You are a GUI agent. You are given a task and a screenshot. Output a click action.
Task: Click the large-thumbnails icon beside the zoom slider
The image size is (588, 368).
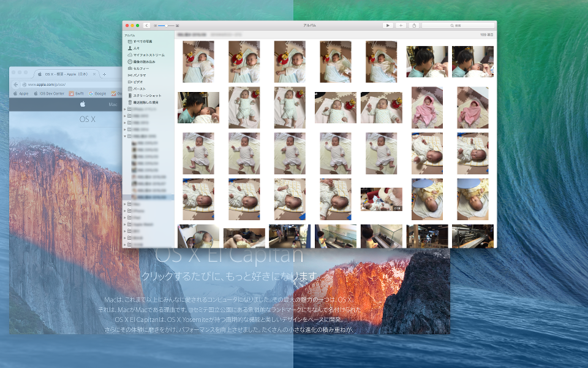(x=178, y=26)
